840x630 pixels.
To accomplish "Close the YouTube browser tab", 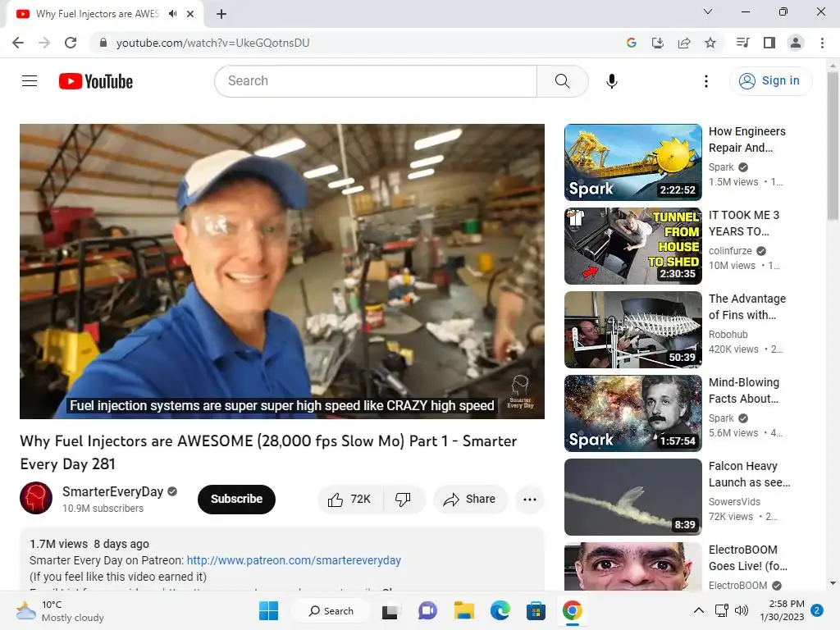I will [x=190, y=14].
